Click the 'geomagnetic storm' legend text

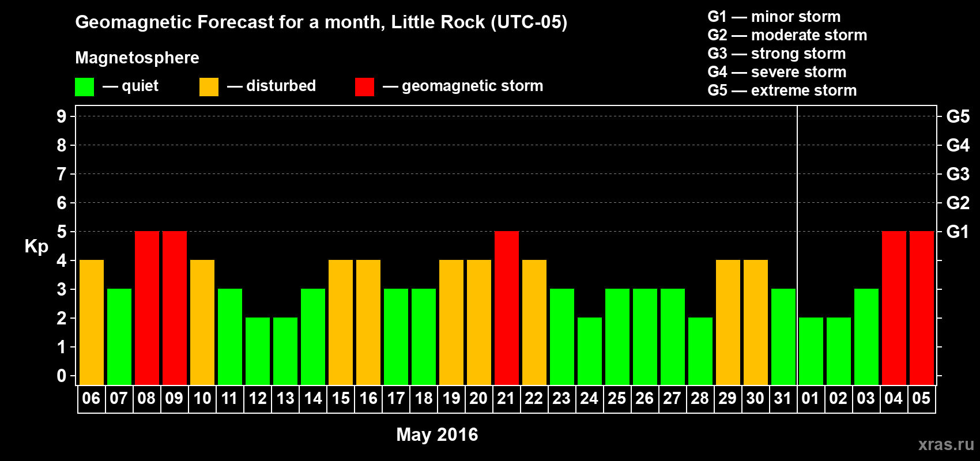click(x=473, y=86)
